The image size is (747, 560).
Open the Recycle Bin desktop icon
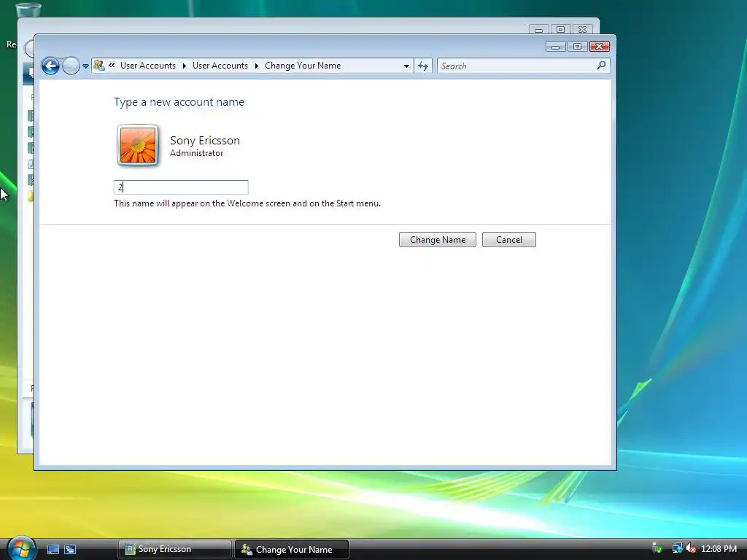coord(28,9)
